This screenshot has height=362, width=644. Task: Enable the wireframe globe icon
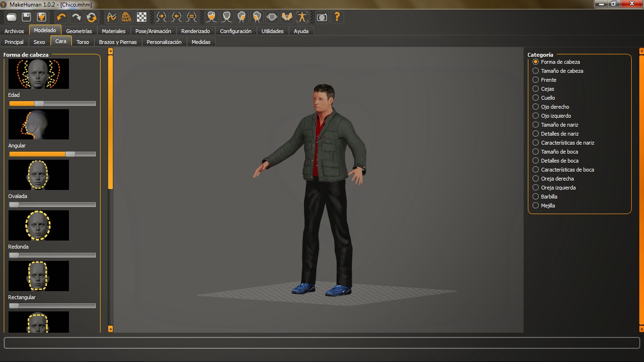pos(126,17)
